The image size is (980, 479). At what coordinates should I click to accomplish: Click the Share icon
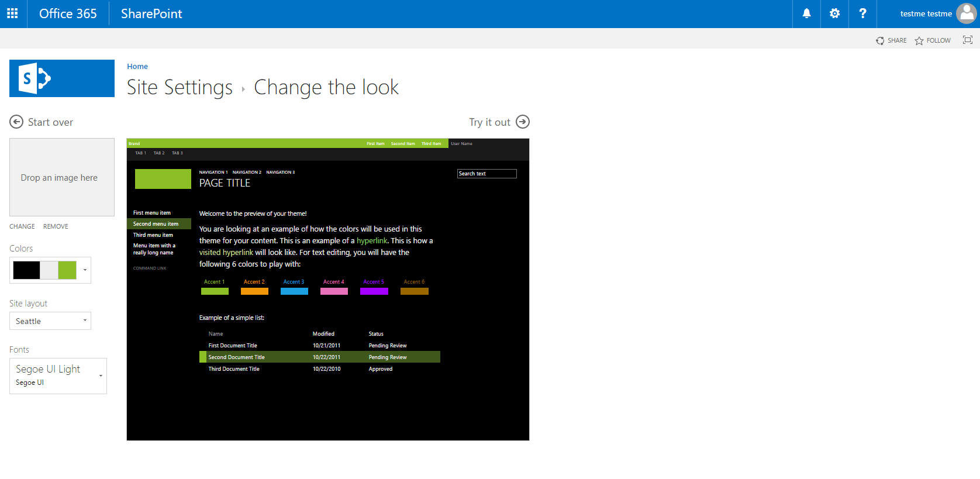click(880, 40)
